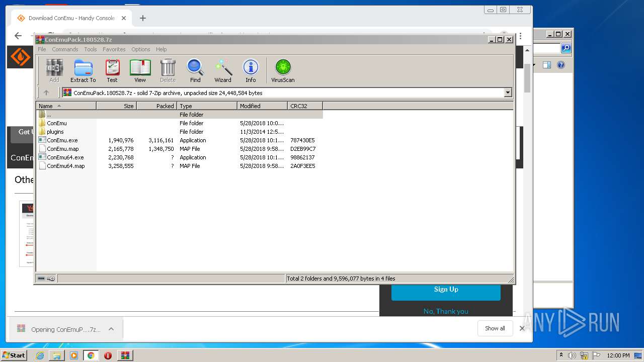
Task: Open a new Chrome tab
Action: pos(143,18)
